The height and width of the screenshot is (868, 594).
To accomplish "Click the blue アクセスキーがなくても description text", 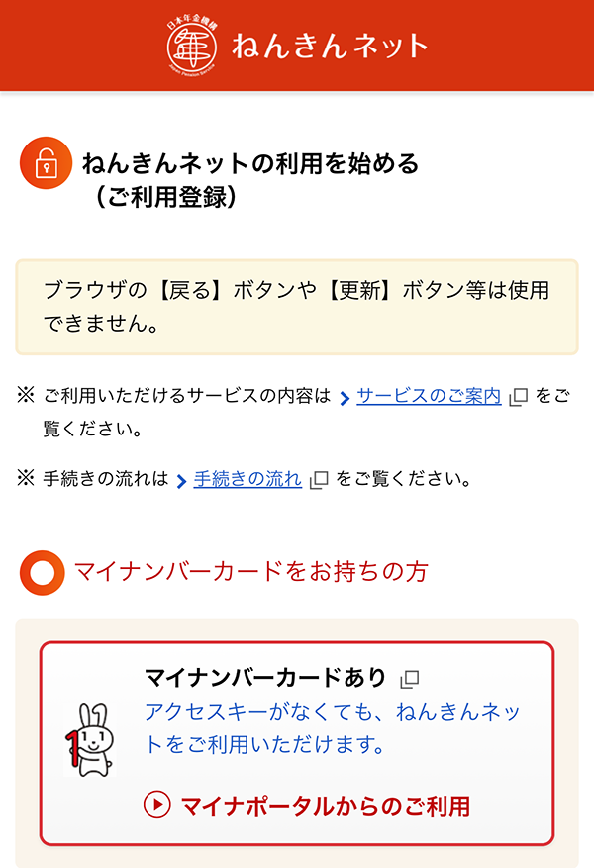I will tap(333, 727).
